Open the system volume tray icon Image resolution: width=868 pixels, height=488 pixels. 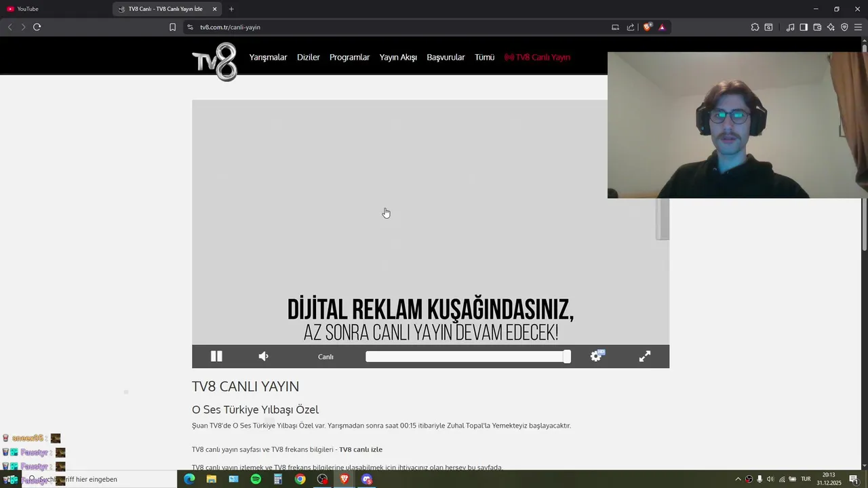[x=770, y=479]
